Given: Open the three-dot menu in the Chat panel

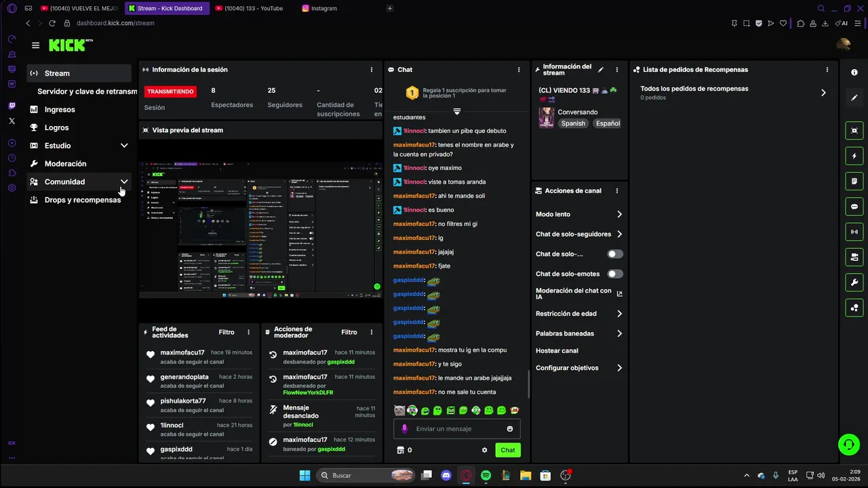Looking at the screenshot, I should 519,70.
